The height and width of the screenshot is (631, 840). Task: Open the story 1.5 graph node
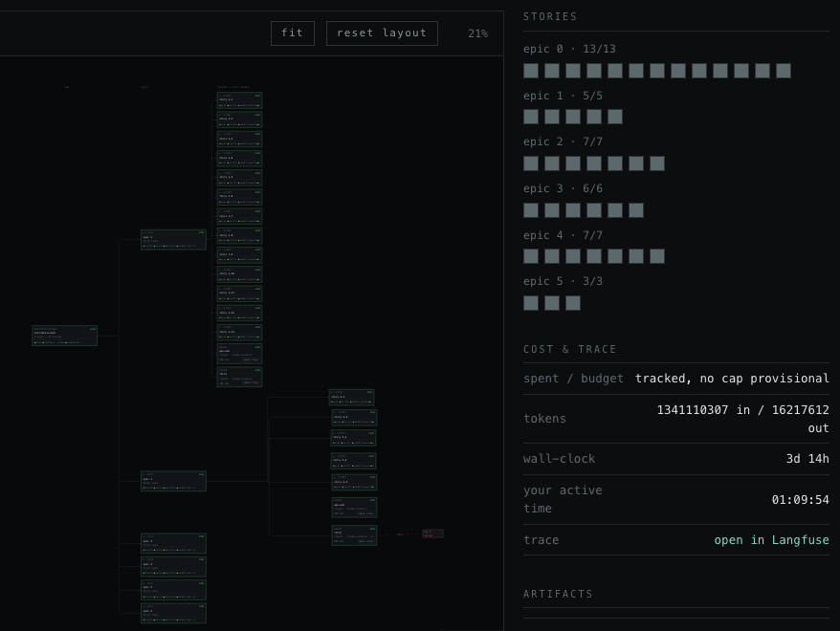(354, 482)
